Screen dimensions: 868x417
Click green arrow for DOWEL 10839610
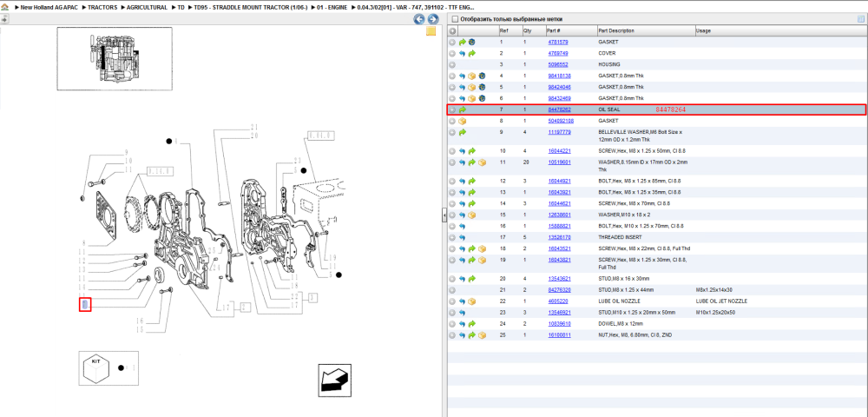pyautogui.click(x=472, y=324)
